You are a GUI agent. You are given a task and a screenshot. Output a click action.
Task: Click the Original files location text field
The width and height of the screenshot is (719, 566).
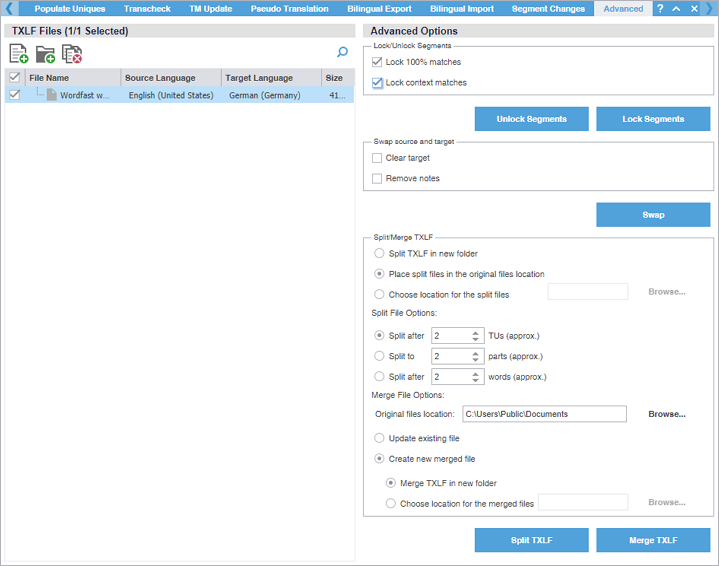543,413
